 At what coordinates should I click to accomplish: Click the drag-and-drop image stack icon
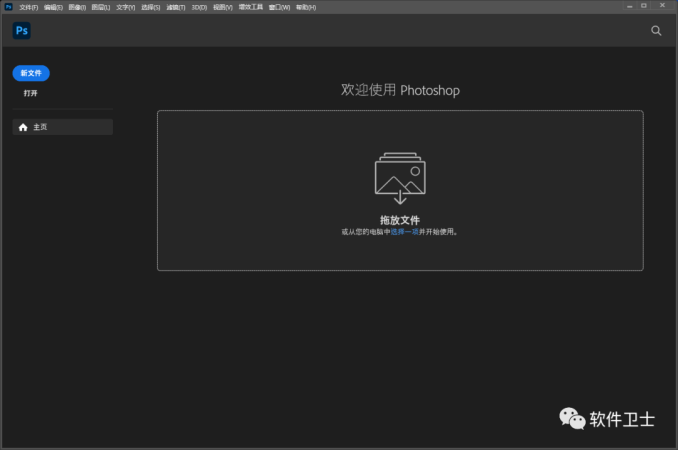400,178
